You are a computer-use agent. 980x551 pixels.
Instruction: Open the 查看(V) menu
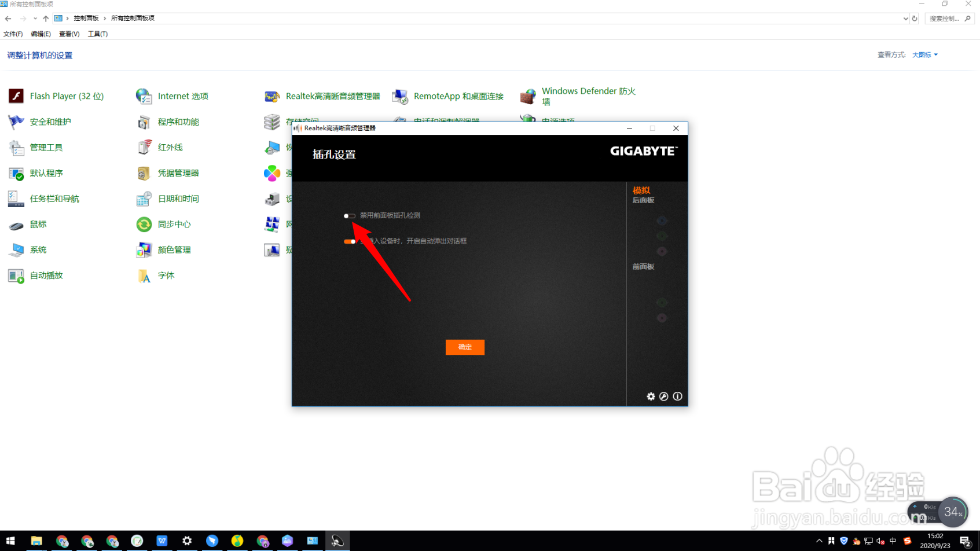tap(69, 34)
